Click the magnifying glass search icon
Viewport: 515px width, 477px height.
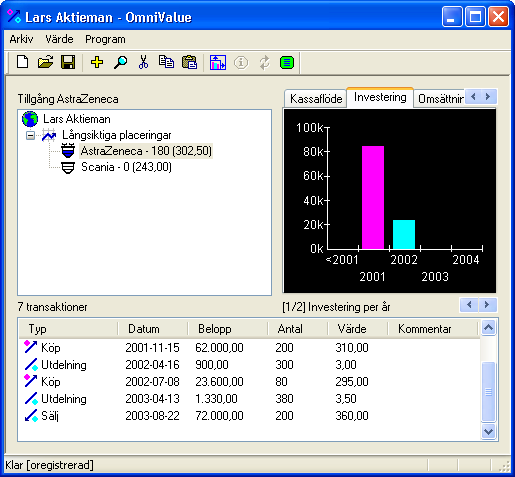[x=120, y=62]
